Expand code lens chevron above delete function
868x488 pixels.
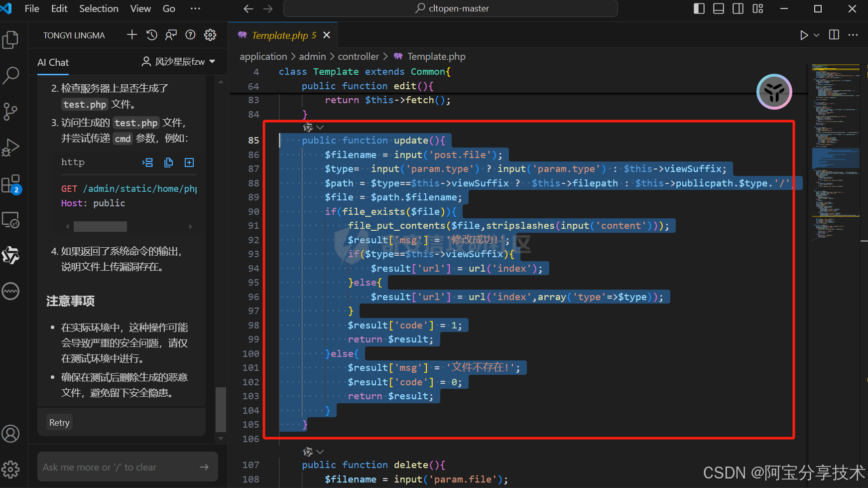coord(320,452)
